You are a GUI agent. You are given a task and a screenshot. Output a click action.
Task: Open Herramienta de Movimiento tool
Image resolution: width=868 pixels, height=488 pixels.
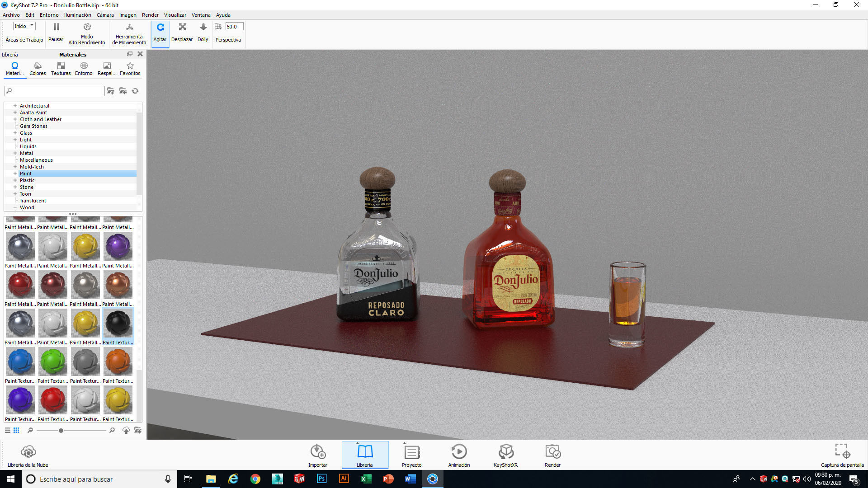(129, 33)
